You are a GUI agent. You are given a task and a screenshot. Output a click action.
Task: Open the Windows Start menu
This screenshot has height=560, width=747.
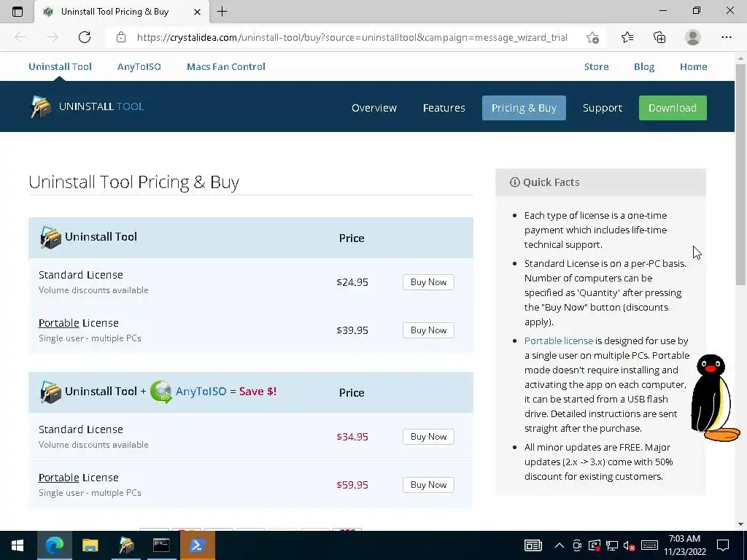click(x=18, y=545)
